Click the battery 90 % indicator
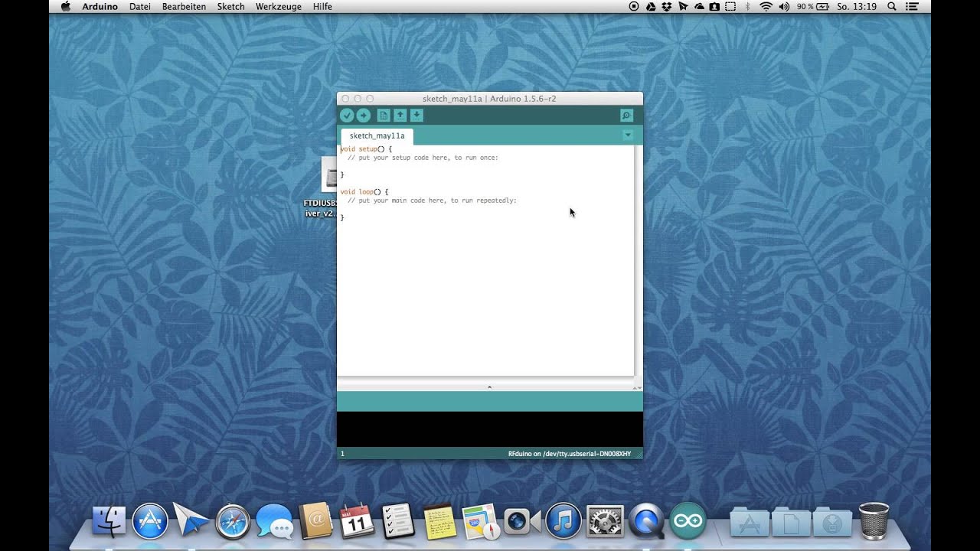 tap(813, 6)
